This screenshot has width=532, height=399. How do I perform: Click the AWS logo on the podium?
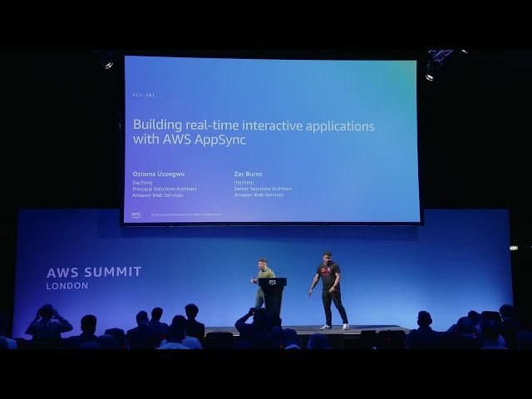click(x=272, y=282)
